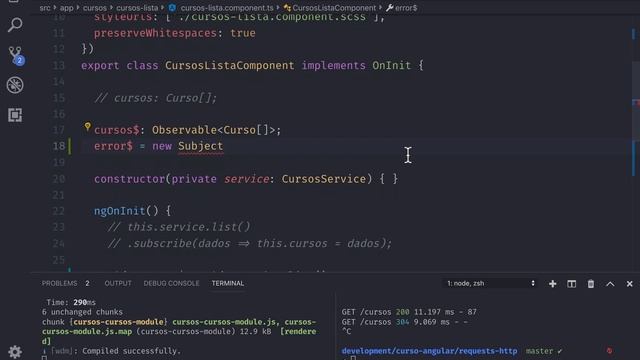The image size is (640, 360).
Task: Click 'app' in the breadcrumb
Action: click(x=67, y=8)
